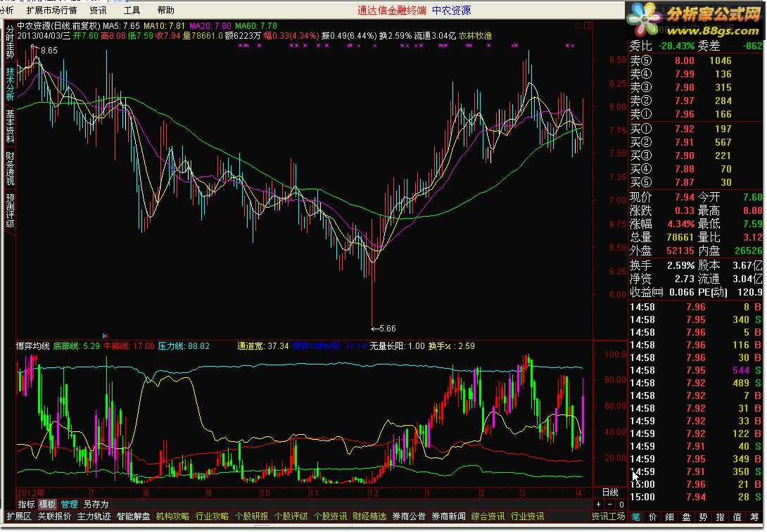
Task: Open the 智能解盘 bottom tab
Action: click(134, 517)
